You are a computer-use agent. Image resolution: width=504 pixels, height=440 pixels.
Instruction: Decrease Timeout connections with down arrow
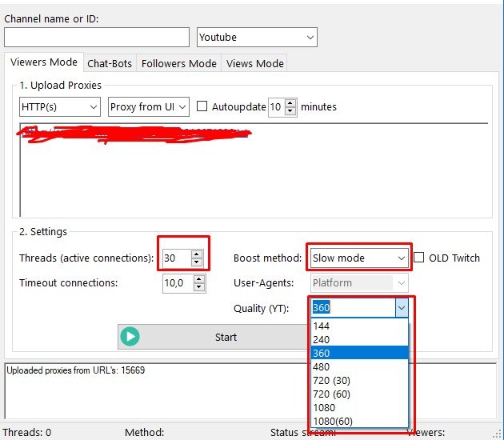click(x=198, y=286)
